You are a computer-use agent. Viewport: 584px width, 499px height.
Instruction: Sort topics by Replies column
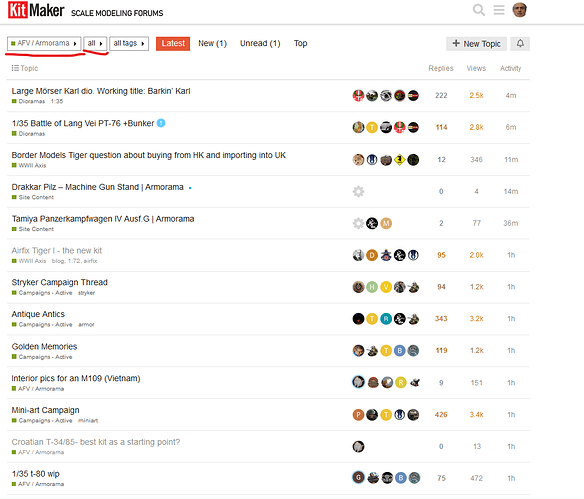441,68
